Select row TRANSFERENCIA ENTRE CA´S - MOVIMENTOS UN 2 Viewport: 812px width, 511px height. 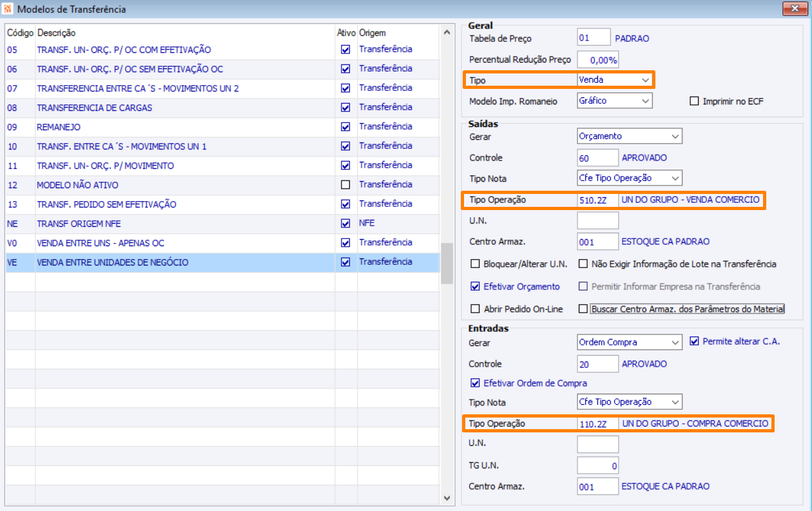coord(222,88)
